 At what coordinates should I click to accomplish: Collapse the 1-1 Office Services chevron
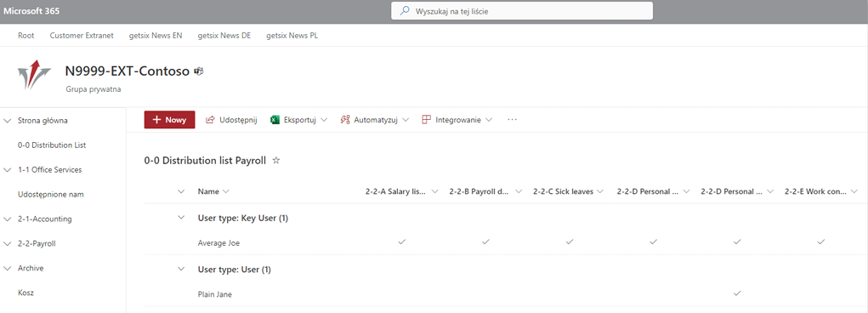(7, 170)
